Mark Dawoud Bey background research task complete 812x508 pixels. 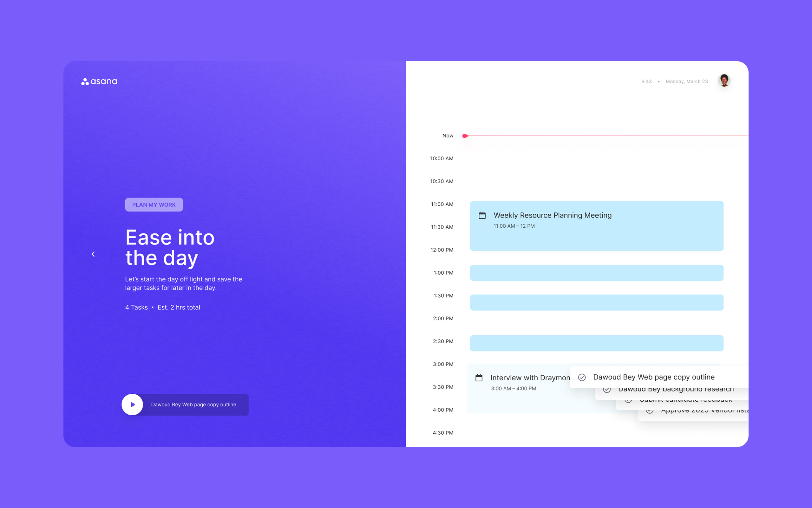click(607, 390)
